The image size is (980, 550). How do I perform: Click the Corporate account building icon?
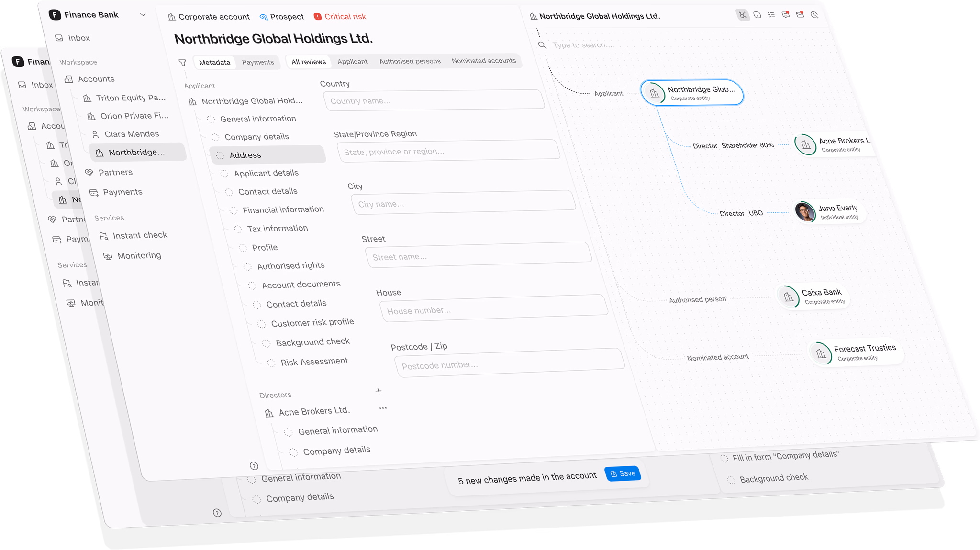click(x=172, y=17)
